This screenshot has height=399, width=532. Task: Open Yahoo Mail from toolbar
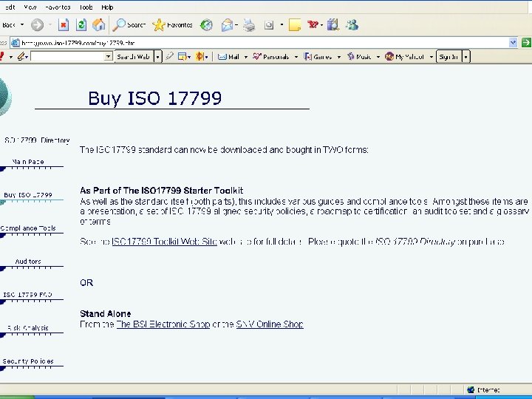tap(228, 57)
